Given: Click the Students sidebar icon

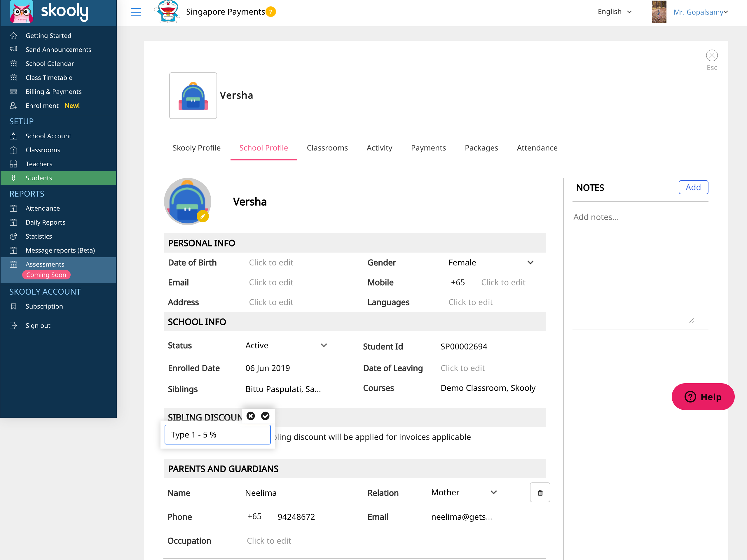Looking at the screenshot, I should tap(13, 178).
